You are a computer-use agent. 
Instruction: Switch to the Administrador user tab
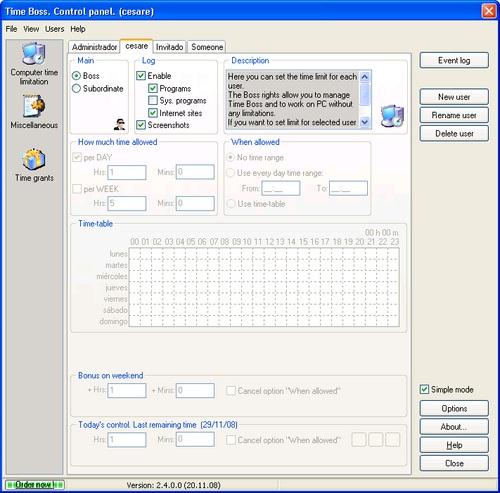coord(94,47)
